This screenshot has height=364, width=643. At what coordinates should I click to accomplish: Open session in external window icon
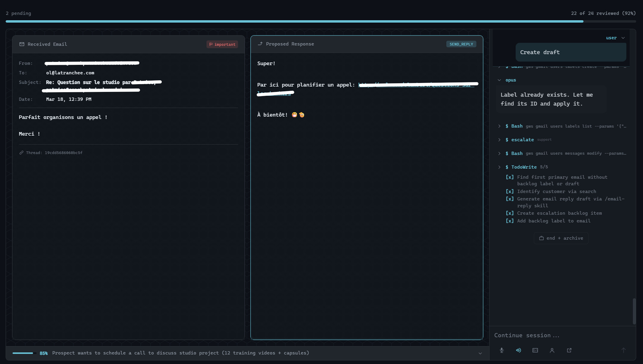coord(569,350)
